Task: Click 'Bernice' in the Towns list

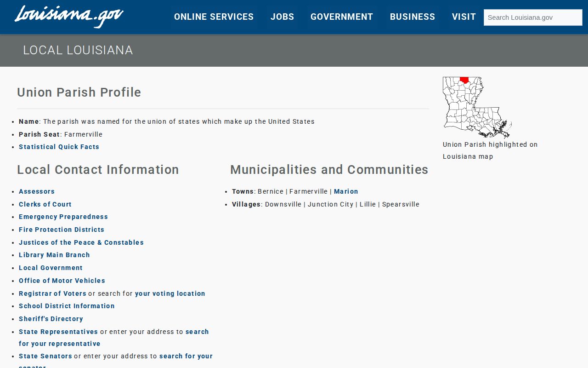Action: (271, 191)
